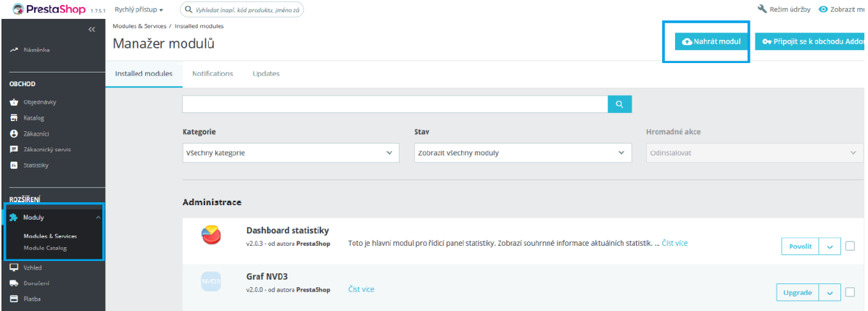868x311 pixels.
Task: Click the Nahrát modul button
Action: click(x=711, y=41)
